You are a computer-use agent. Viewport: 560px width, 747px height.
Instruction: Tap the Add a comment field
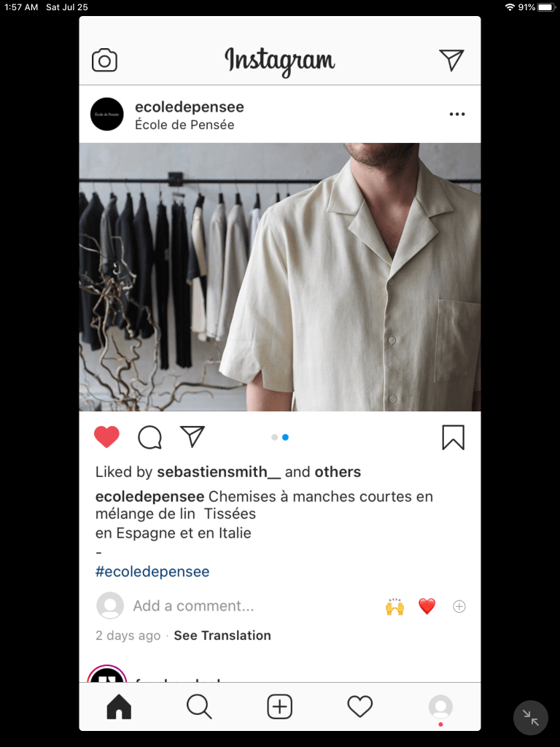click(193, 606)
